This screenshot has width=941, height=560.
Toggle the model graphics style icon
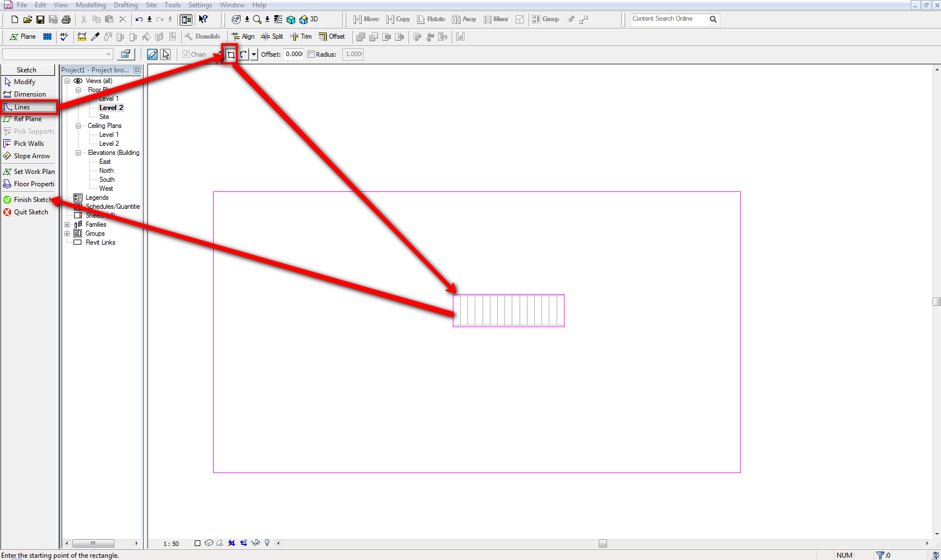209,543
